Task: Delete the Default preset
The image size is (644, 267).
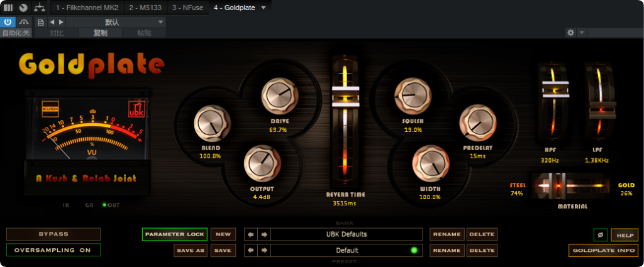Action: 482,250
